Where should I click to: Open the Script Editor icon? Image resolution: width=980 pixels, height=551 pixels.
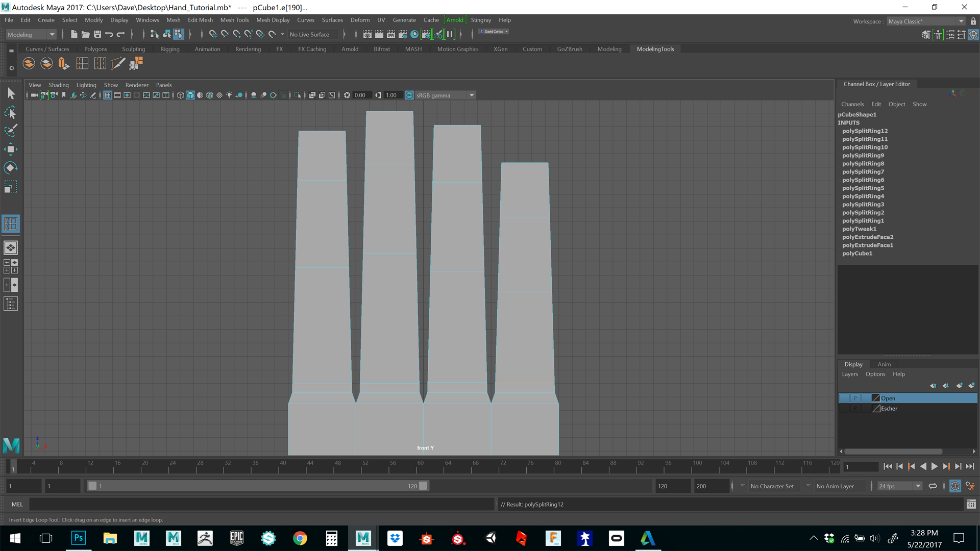coord(971,505)
